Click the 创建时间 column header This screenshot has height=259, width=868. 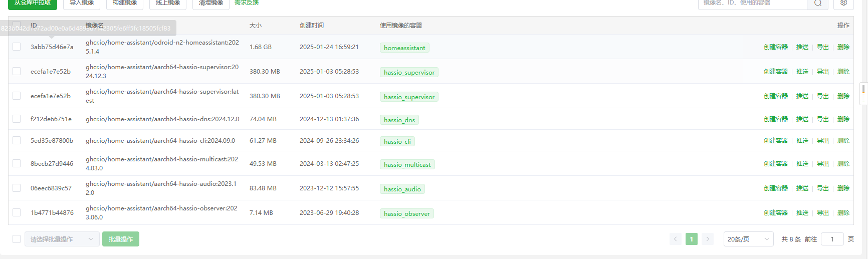tap(312, 25)
